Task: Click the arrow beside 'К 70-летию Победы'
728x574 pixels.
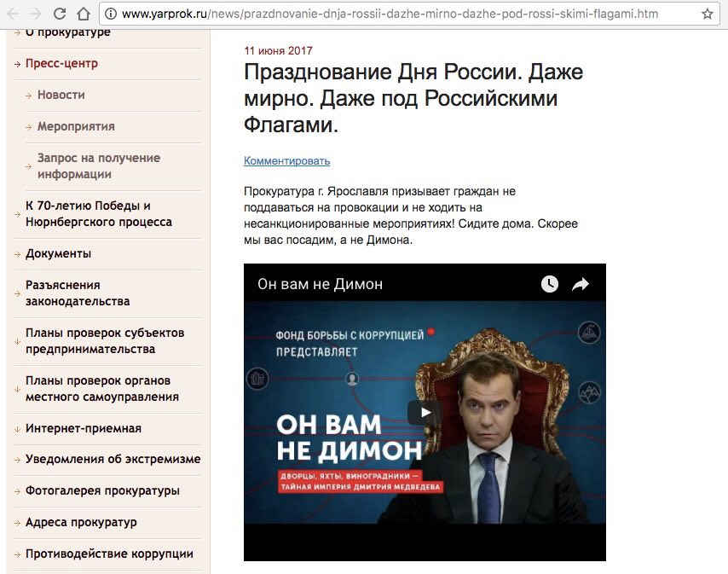Action: point(18,215)
